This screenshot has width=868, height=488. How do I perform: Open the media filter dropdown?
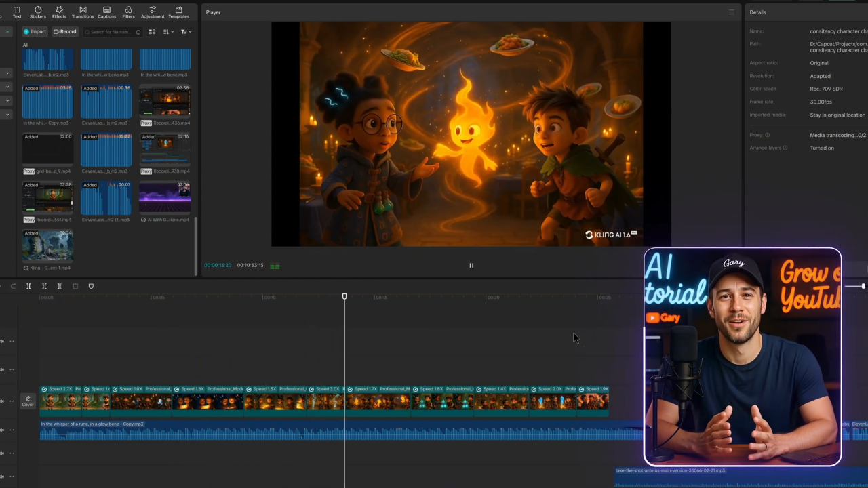186,32
